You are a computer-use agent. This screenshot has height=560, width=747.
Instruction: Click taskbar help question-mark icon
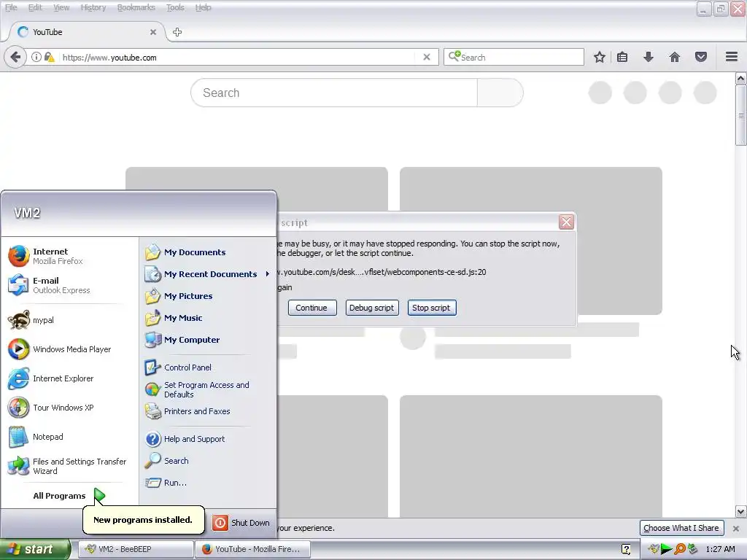627,550
